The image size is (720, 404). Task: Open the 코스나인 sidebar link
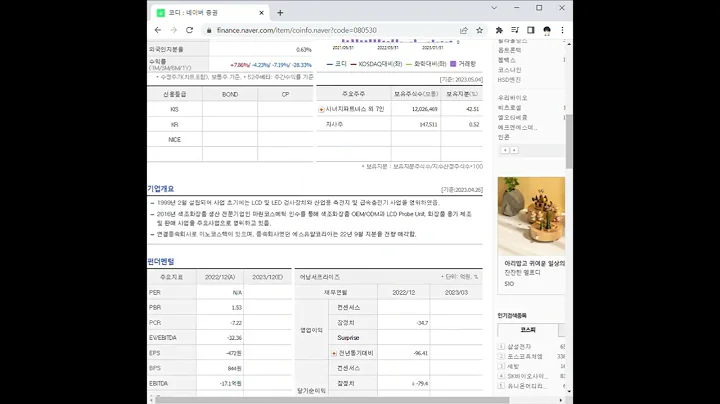tap(510, 70)
